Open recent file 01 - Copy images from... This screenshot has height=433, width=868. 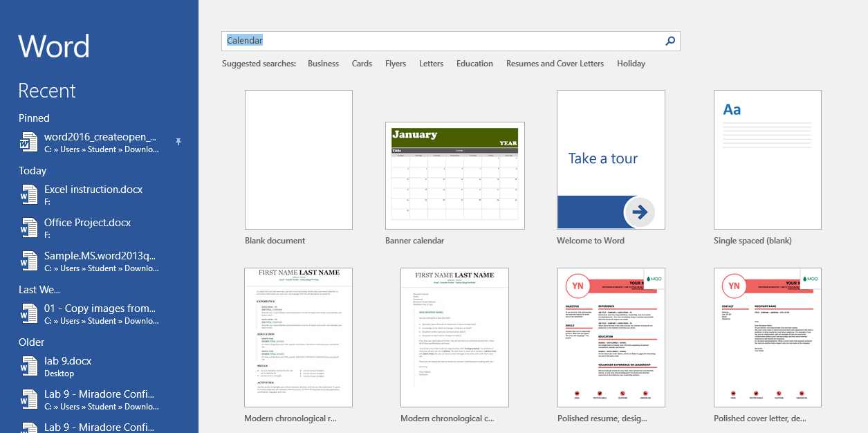pos(99,314)
